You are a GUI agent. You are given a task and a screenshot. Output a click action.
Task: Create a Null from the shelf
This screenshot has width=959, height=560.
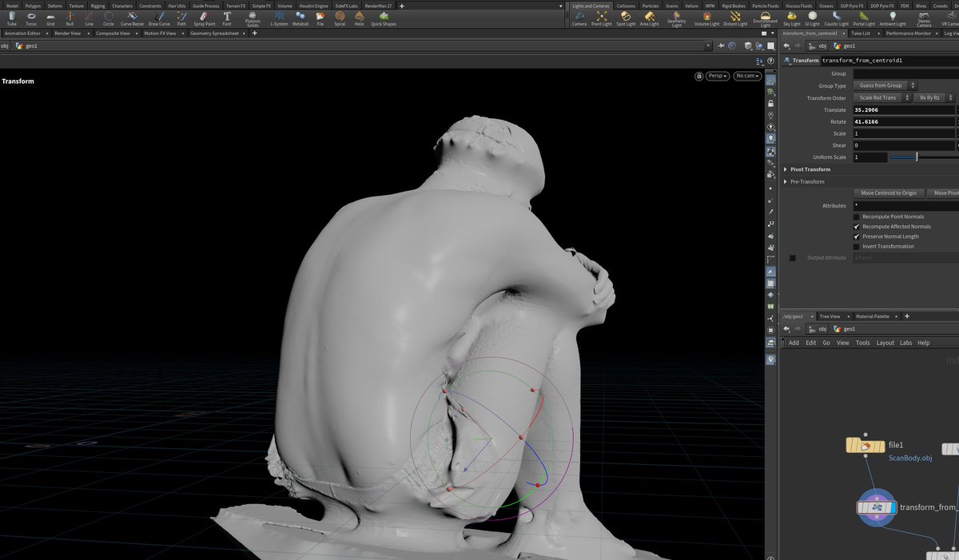(x=70, y=18)
